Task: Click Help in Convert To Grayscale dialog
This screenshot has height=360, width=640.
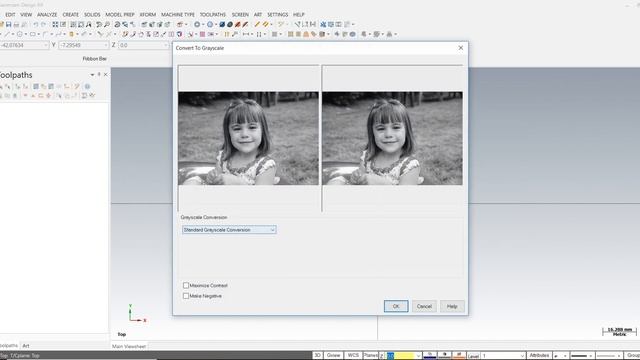Action: point(452,306)
